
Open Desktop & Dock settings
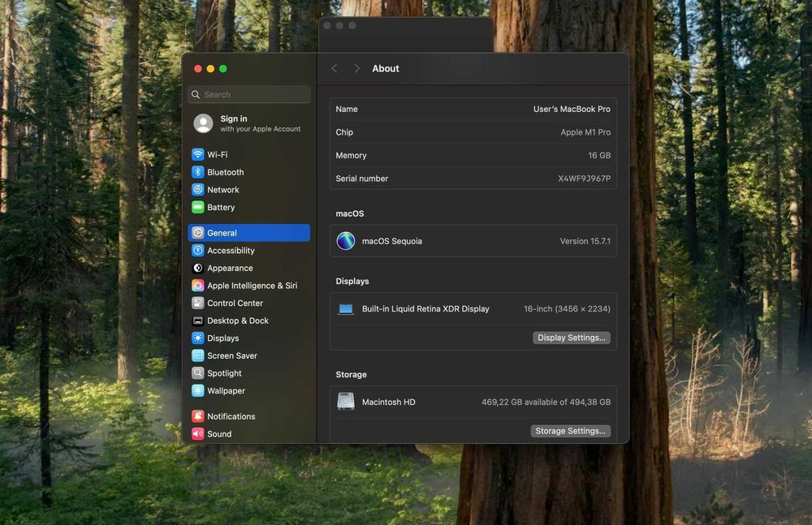tap(237, 321)
